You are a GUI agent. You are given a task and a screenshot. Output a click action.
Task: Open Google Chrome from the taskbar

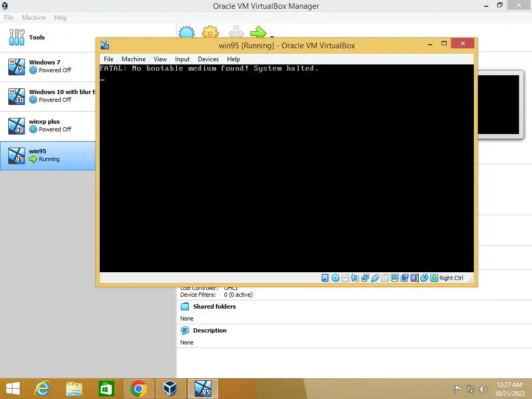[138, 389]
